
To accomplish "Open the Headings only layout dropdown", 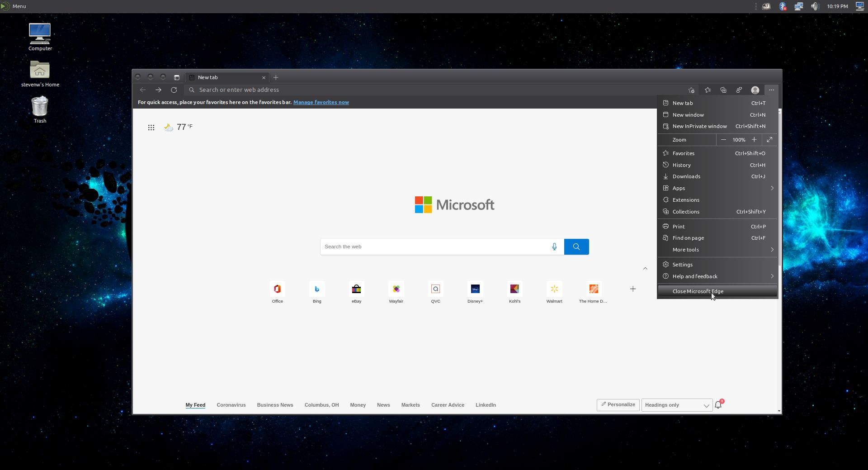I will click(x=677, y=405).
